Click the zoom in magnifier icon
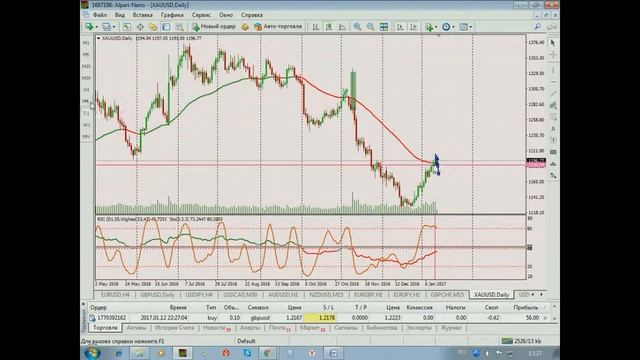The width and height of the screenshot is (640, 360). point(357,27)
